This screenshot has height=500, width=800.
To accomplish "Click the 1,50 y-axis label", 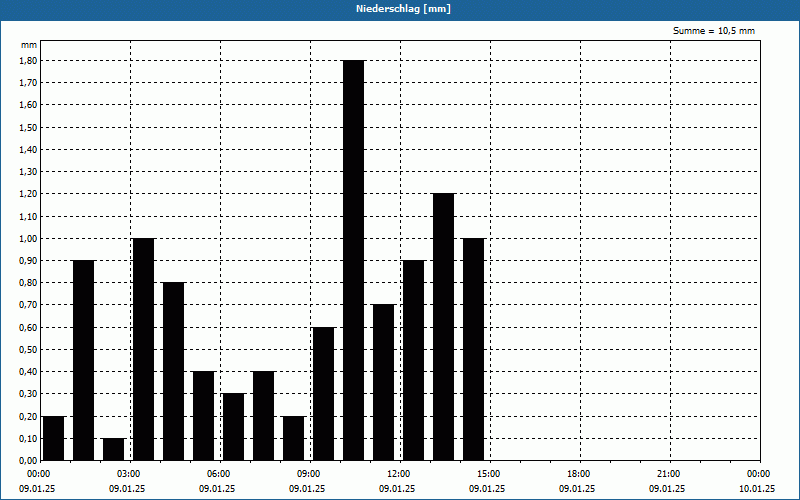I will (28, 127).
